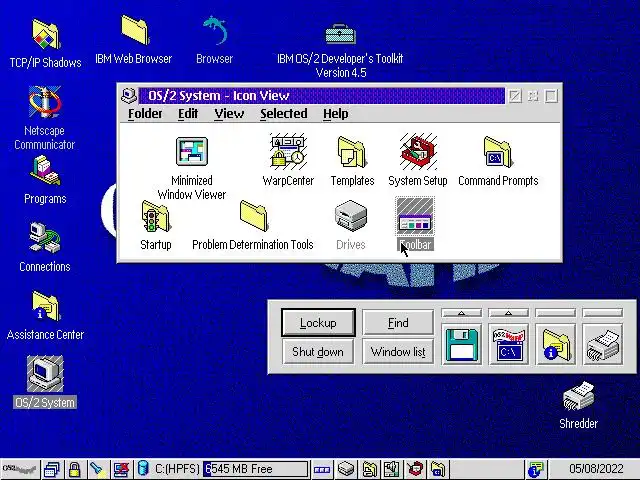The width and height of the screenshot is (640, 480).
Task: Select the Startup folder icon
Action: click(x=156, y=216)
